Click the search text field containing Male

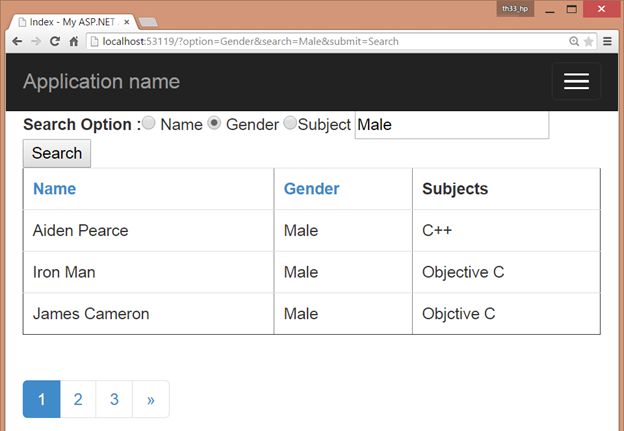pyautogui.click(x=451, y=124)
